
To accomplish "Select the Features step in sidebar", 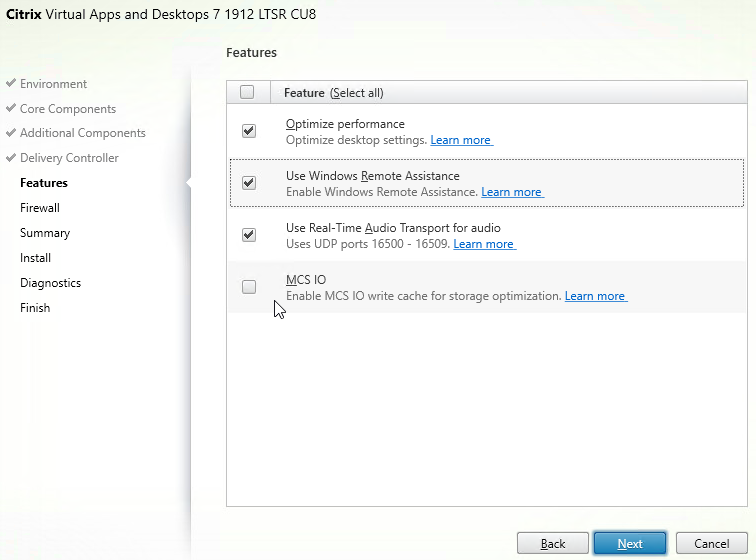I will tap(44, 183).
